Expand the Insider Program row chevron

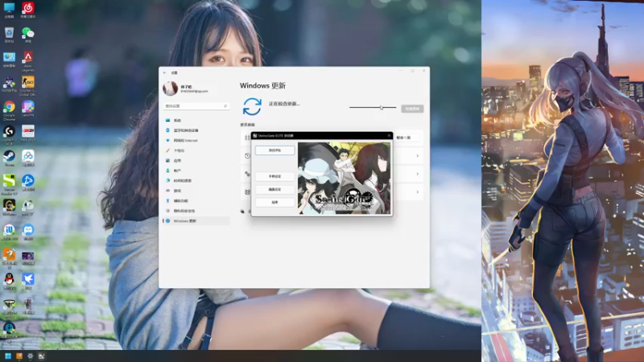tap(417, 192)
